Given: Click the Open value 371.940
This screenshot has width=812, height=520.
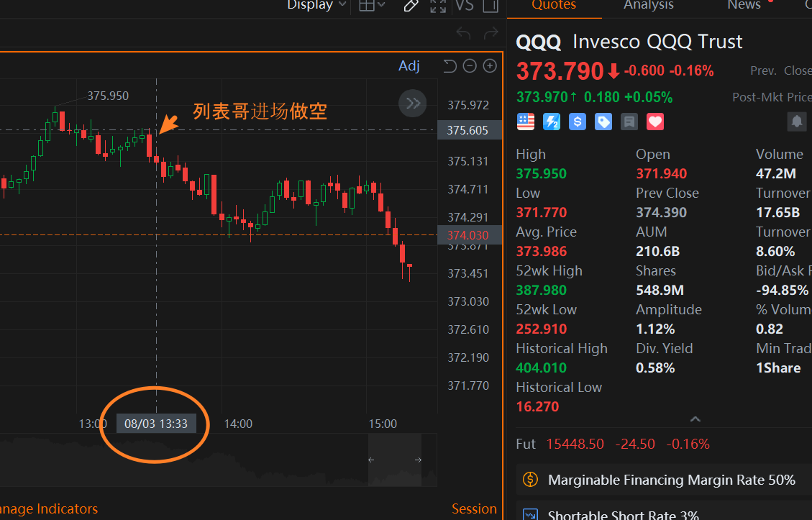Looking at the screenshot, I should point(661,173).
